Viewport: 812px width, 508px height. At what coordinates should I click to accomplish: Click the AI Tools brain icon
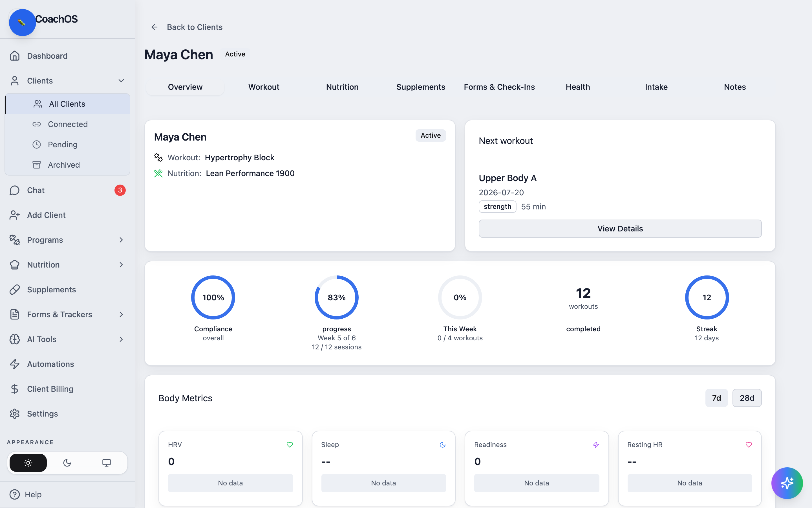(14, 339)
